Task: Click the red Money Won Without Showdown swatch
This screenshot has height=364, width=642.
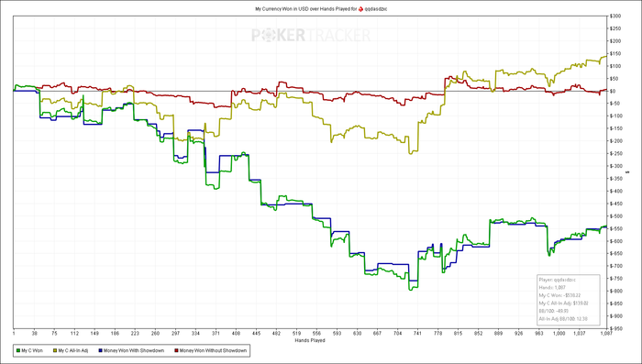Action: click(x=176, y=350)
